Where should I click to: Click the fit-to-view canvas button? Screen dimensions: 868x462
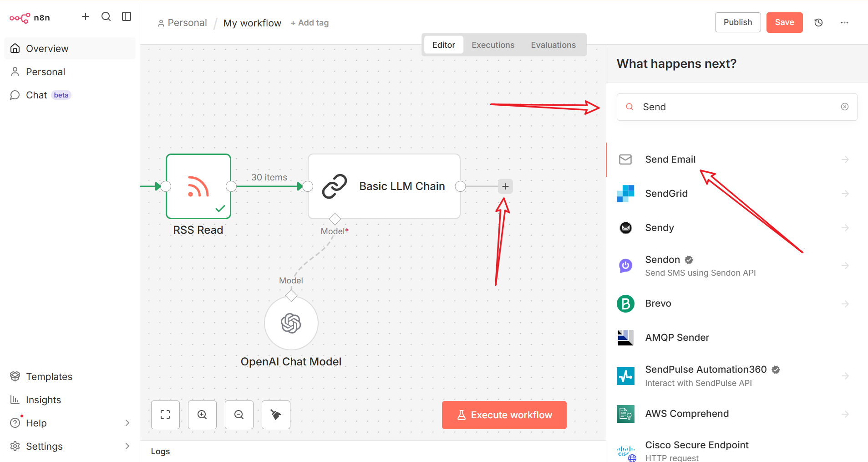point(165,415)
